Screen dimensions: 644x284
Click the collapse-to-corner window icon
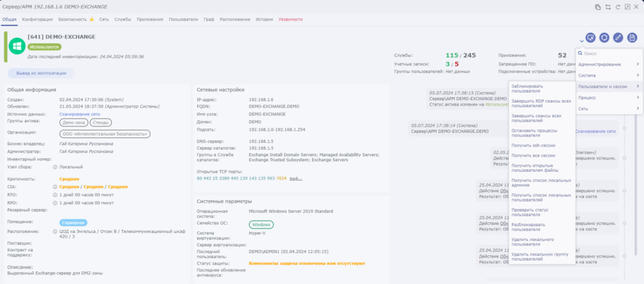click(627, 7)
